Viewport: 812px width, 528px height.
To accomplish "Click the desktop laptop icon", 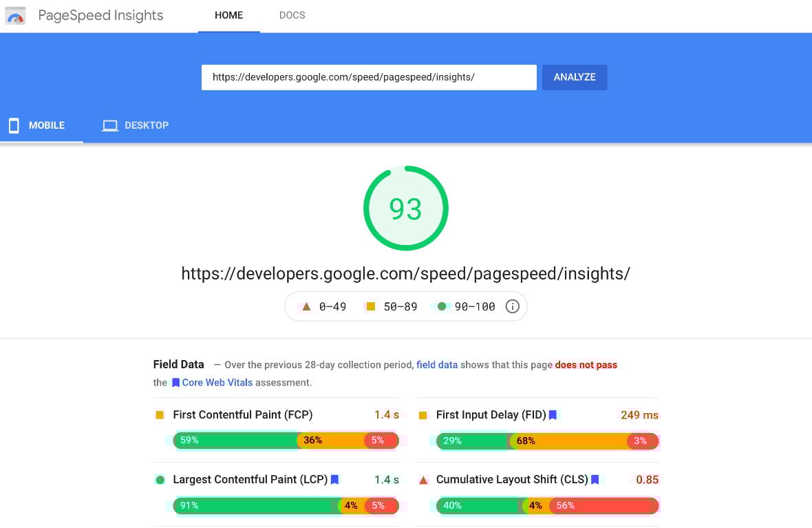I will [x=110, y=125].
